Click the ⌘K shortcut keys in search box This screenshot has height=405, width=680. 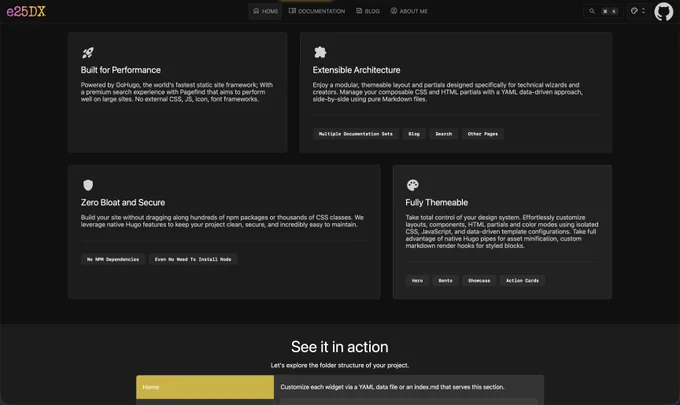[x=609, y=11]
